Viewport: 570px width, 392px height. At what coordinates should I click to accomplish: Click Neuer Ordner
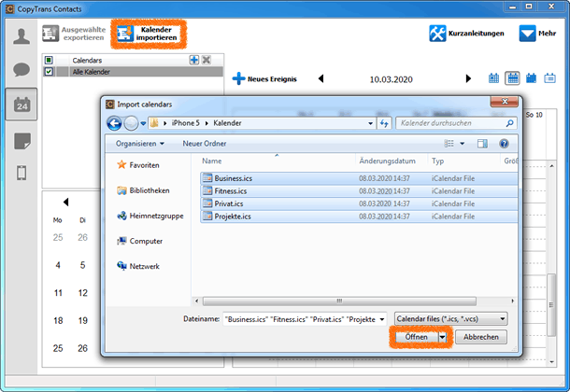(205, 144)
